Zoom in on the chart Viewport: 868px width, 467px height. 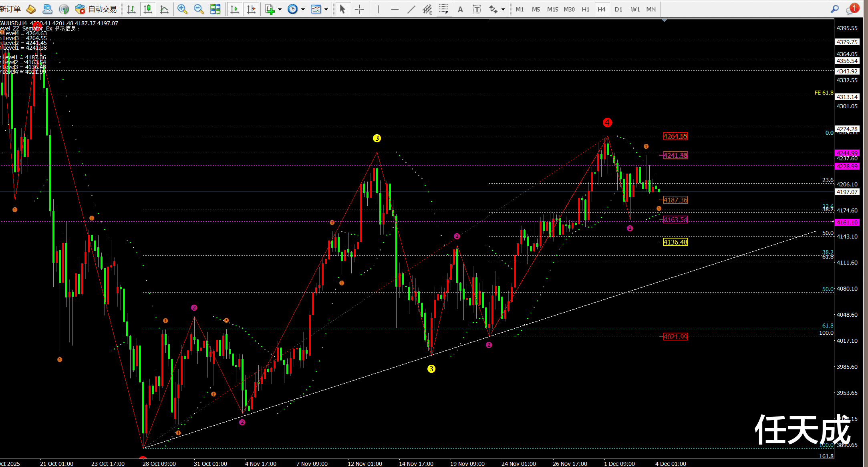182,9
